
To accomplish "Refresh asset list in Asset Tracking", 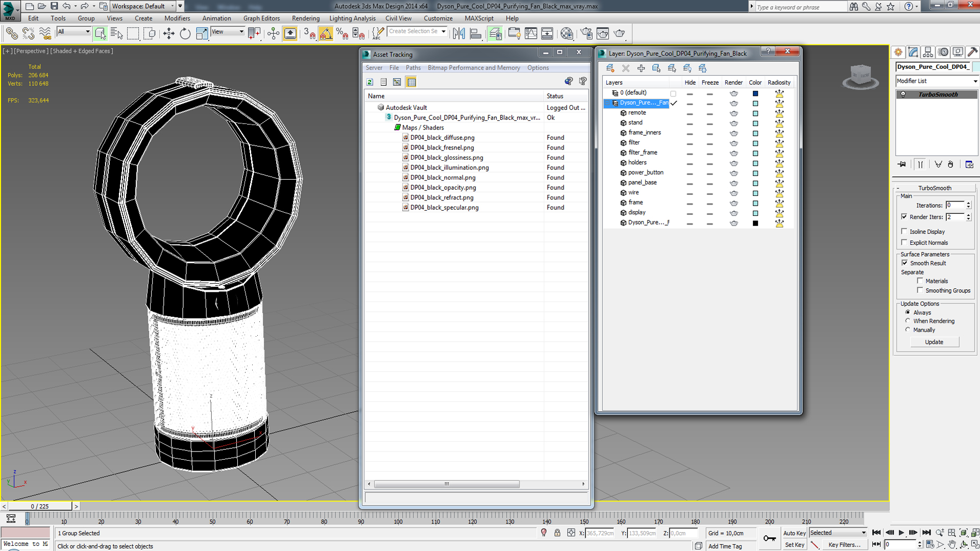I will pos(370,82).
